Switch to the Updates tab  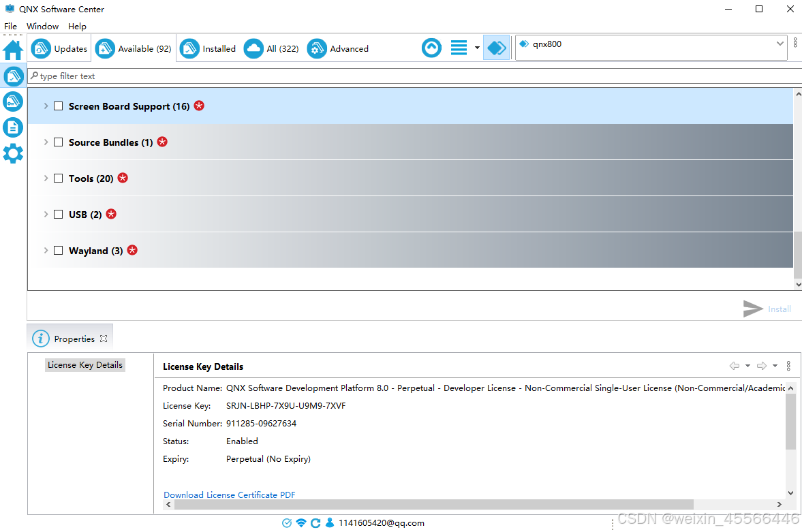[59, 48]
